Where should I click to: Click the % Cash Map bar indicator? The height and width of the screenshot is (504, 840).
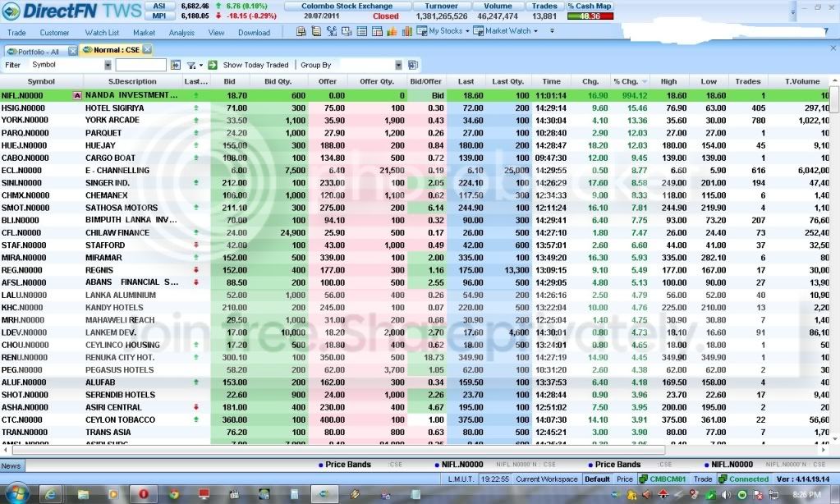click(x=590, y=16)
